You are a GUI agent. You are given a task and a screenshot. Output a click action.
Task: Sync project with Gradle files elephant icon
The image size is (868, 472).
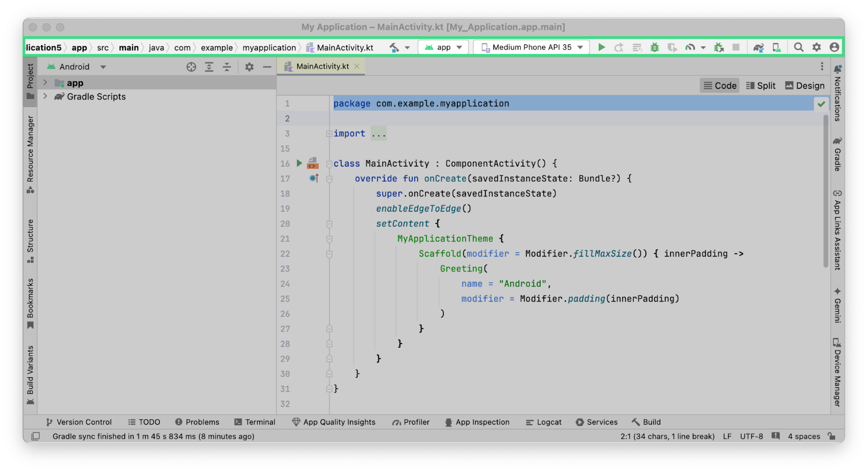(x=758, y=47)
